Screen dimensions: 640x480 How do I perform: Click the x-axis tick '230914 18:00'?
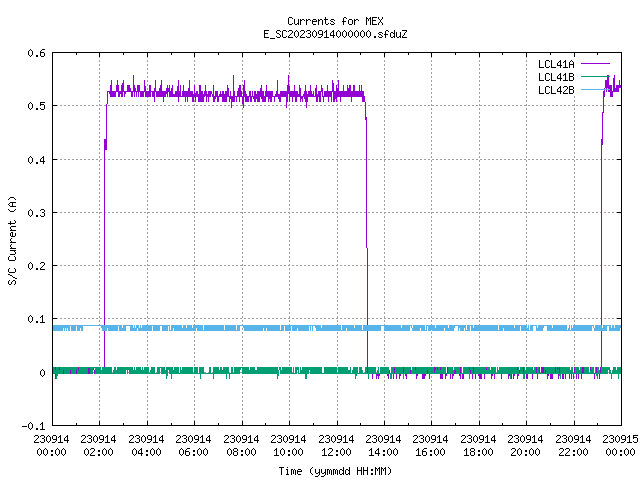pyautogui.click(x=478, y=446)
